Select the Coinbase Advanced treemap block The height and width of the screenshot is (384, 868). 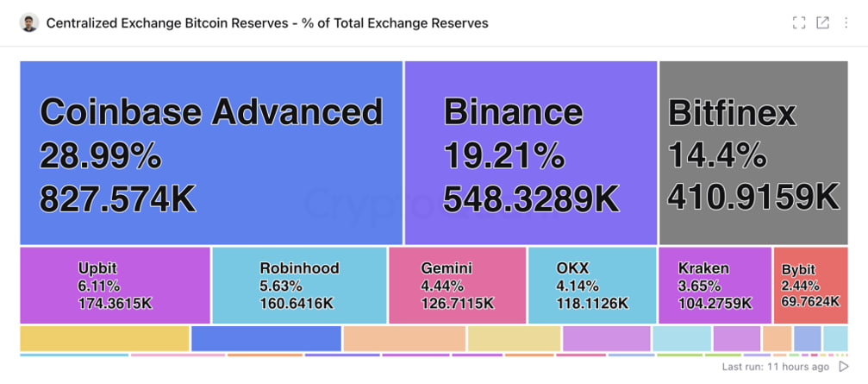(211, 153)
